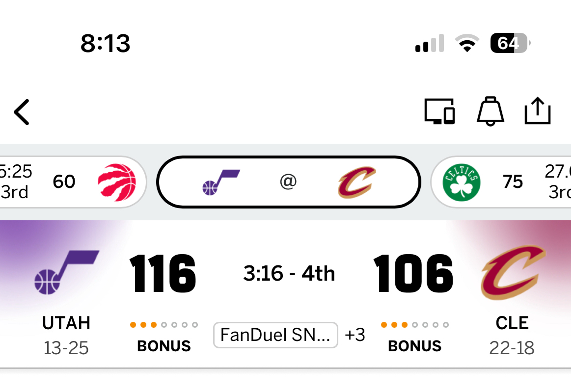Tap the Toronto Raptors logo
Screen dimensions: 571x392
pos(117,182)
